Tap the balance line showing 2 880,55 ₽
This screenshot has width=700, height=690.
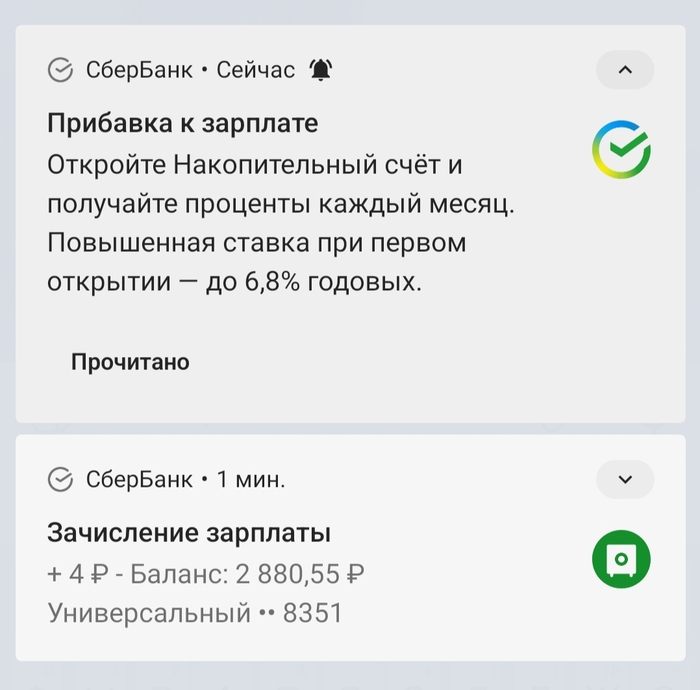pos(205,574)
